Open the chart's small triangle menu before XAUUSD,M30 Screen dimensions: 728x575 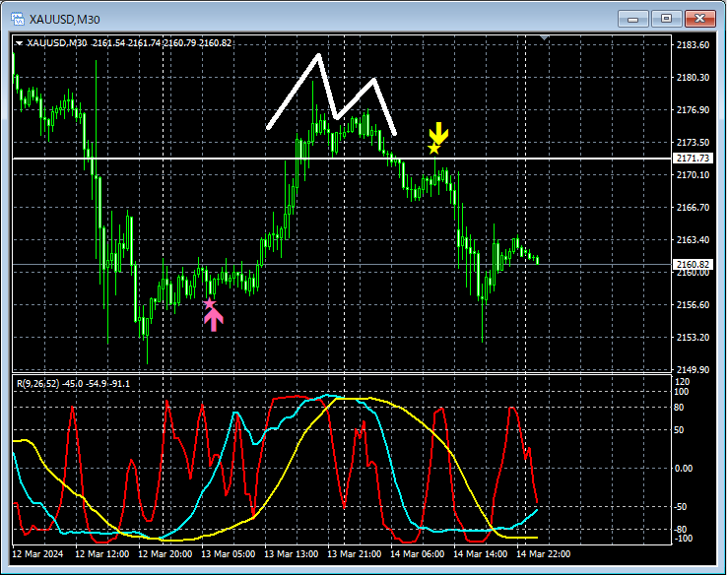[x=19, y=43]
